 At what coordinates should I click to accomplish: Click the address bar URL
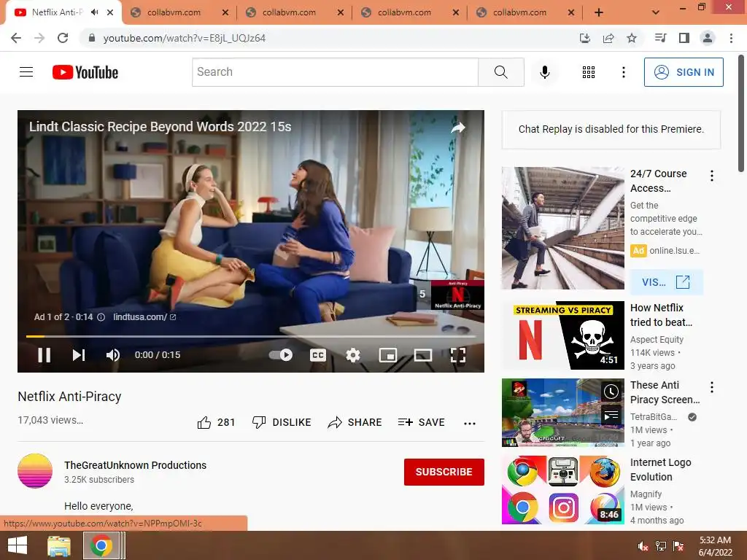185,38
